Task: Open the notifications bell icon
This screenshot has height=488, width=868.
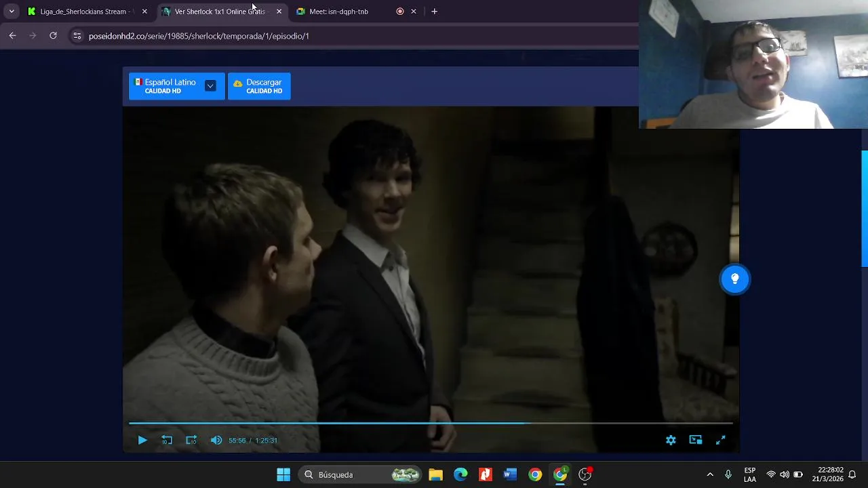Action: 852,474
